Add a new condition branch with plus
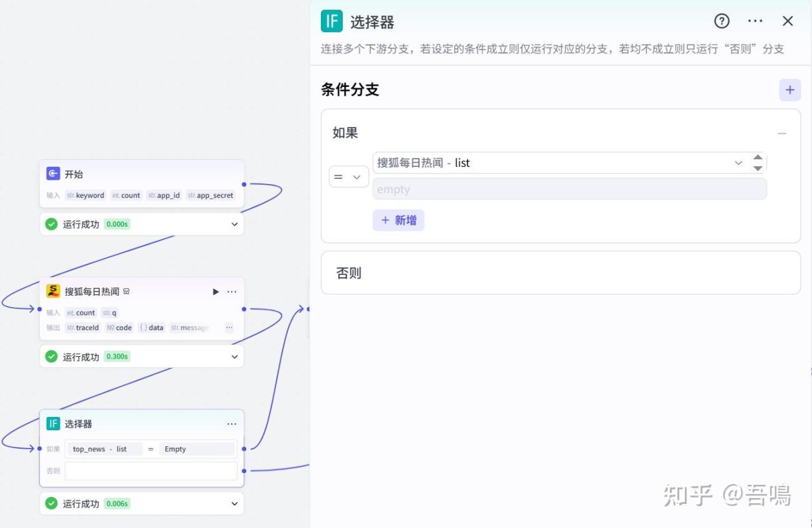 coord(790,90)
